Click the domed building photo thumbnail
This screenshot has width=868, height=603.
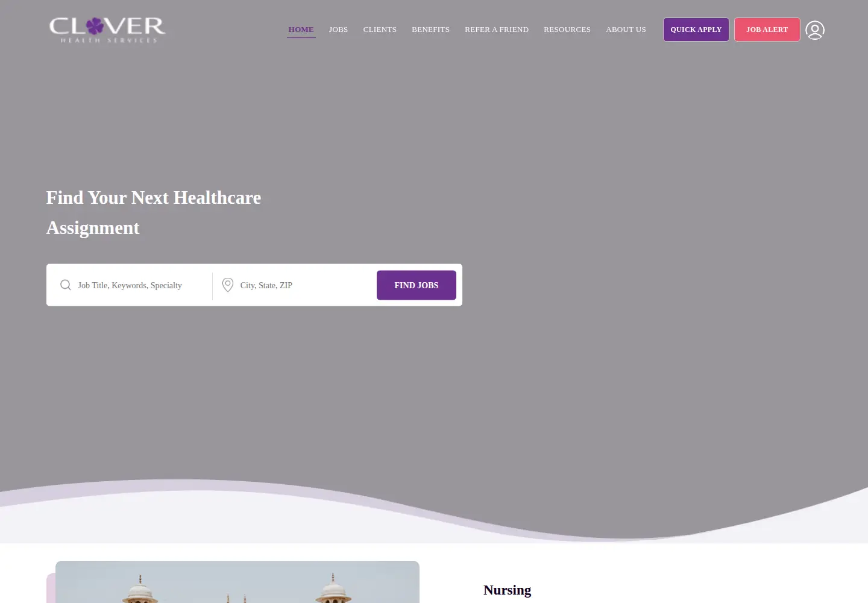(x=237, y=582)
